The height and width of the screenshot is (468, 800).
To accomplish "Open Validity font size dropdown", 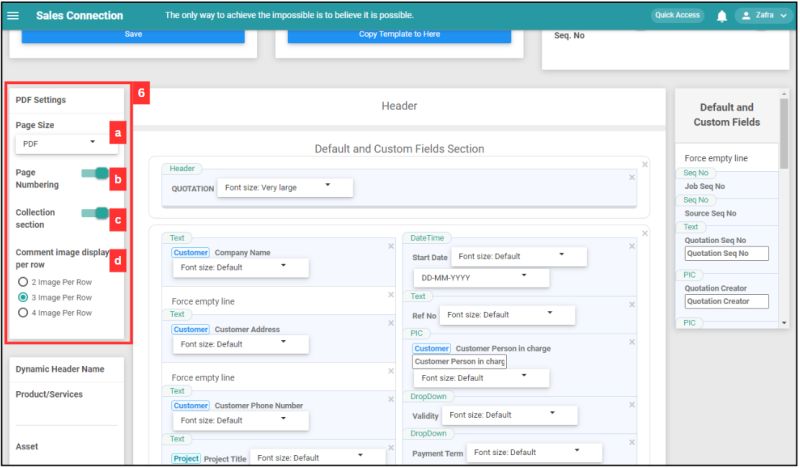I will tap(509, 415).
